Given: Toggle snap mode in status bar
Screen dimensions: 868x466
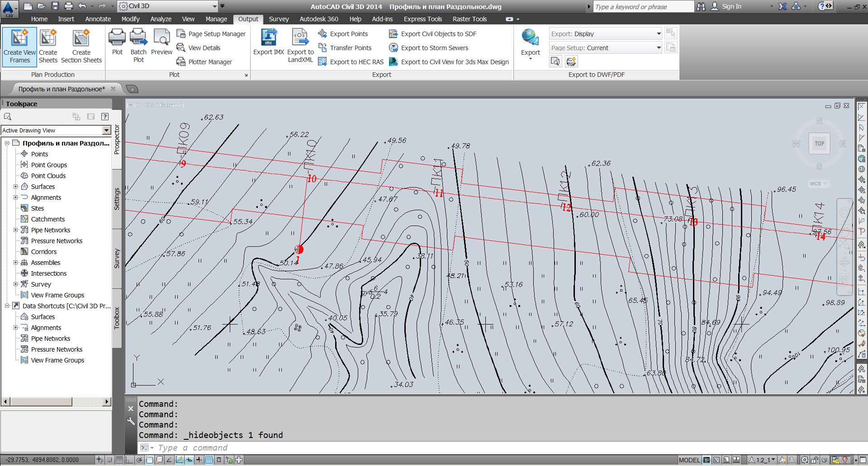Looking at the screenshot, I should coord(109,460).
